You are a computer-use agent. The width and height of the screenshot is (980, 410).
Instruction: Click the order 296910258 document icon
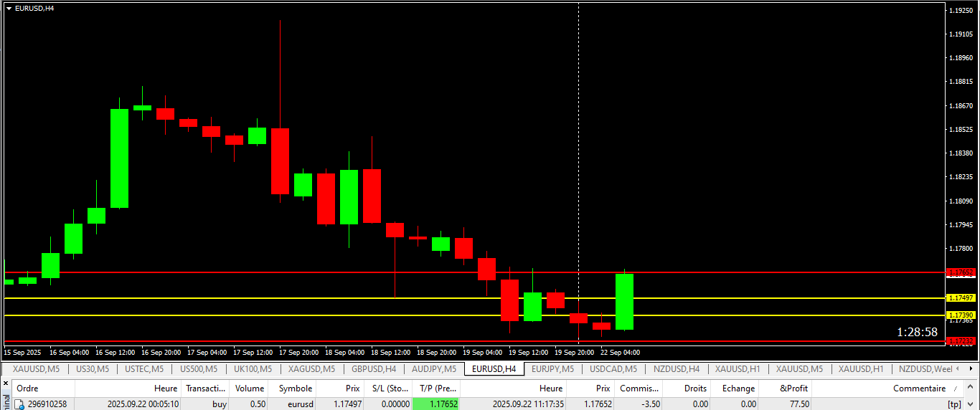click(20, 404)
